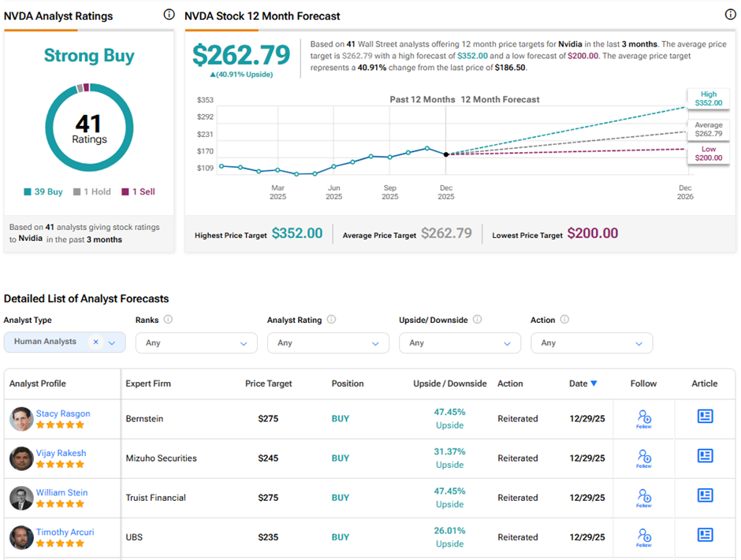Click info icon beside NVDA Analyst Ratings
741x560 pixels.
[x=169, y=15]
